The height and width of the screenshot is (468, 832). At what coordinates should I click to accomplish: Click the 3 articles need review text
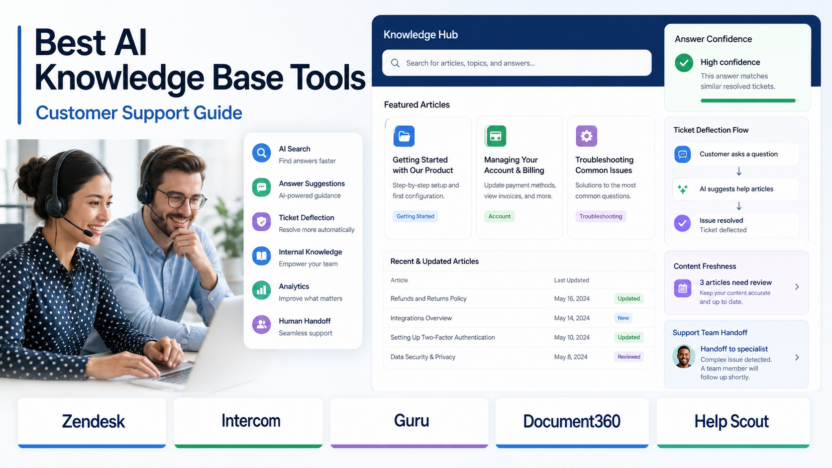(735, 283)
